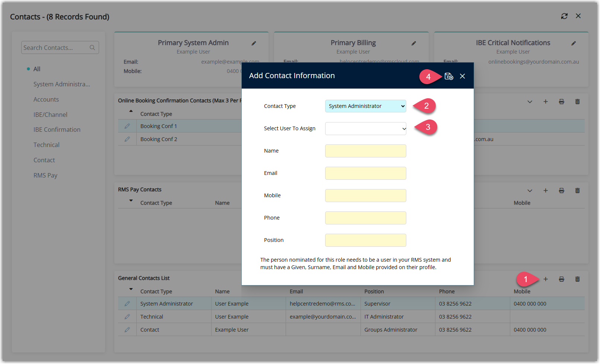Select the All contacts filter
This screenshot has height=364, width=600.
pyautogui.click(x=37, y=69)
